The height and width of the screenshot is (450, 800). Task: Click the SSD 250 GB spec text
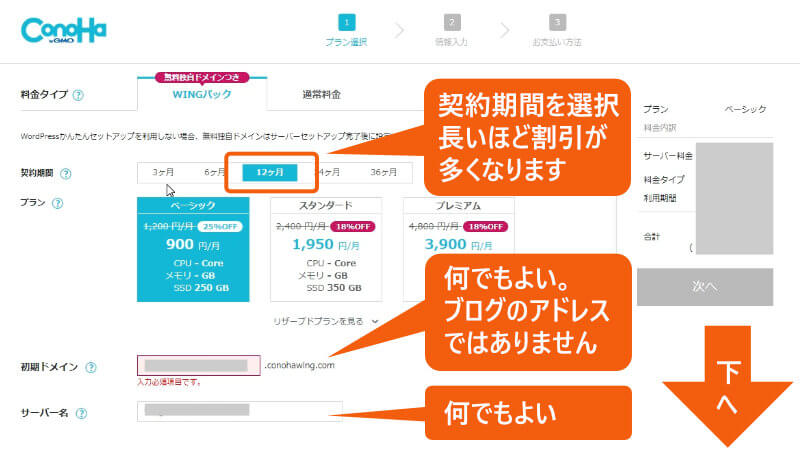201,288
